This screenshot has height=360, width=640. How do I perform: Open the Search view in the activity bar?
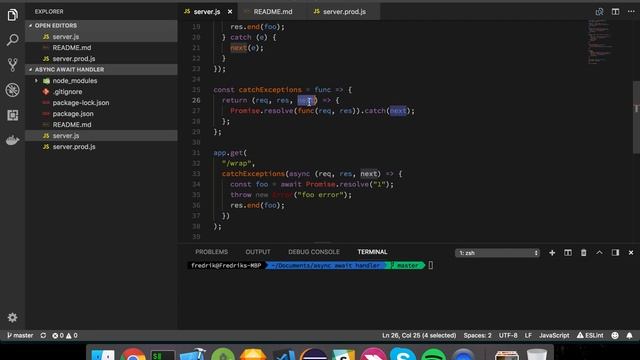(12, 40)
